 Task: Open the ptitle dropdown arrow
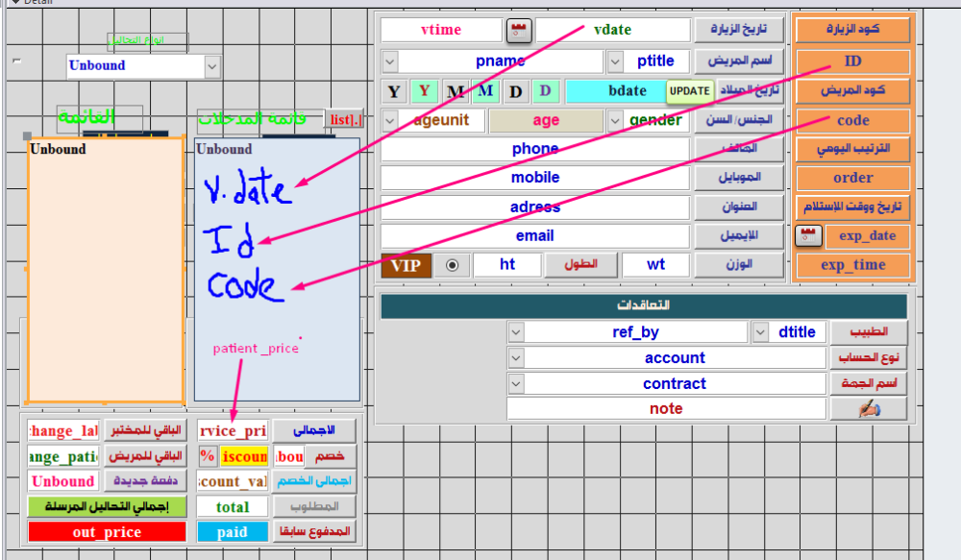[x=615, y=61]
